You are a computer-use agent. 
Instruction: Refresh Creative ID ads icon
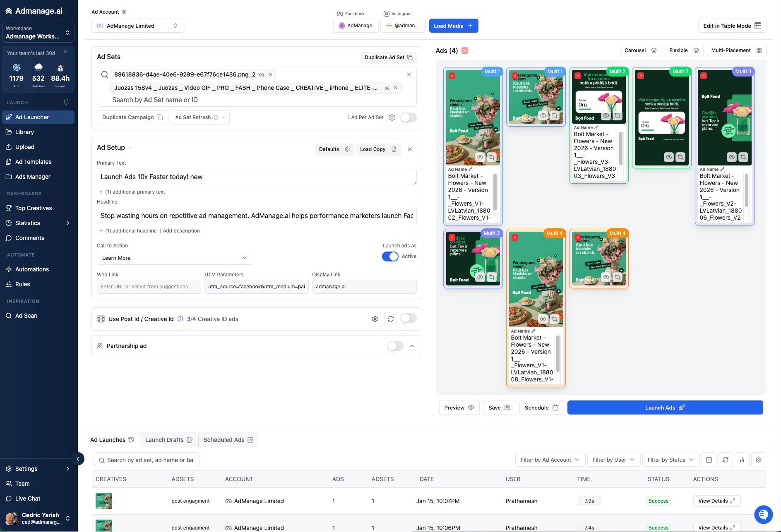pos(391,319)
